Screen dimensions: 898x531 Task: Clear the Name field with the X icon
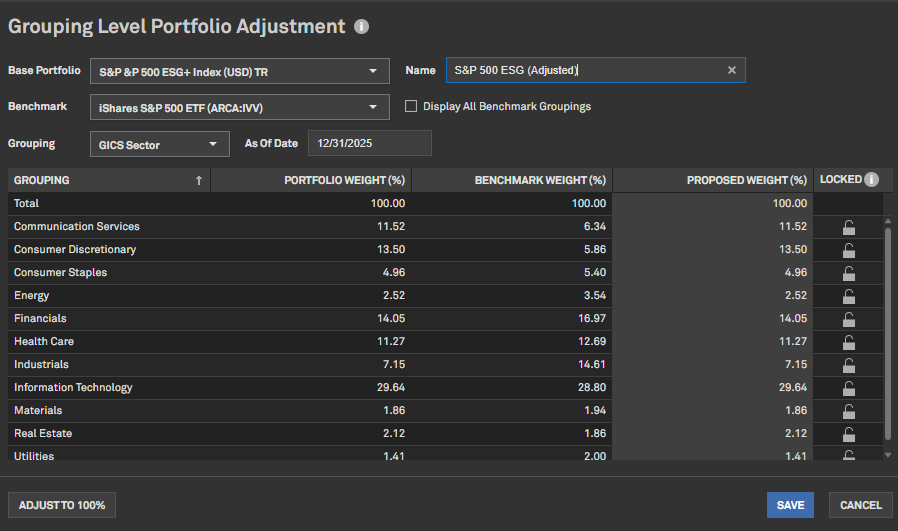731,70
